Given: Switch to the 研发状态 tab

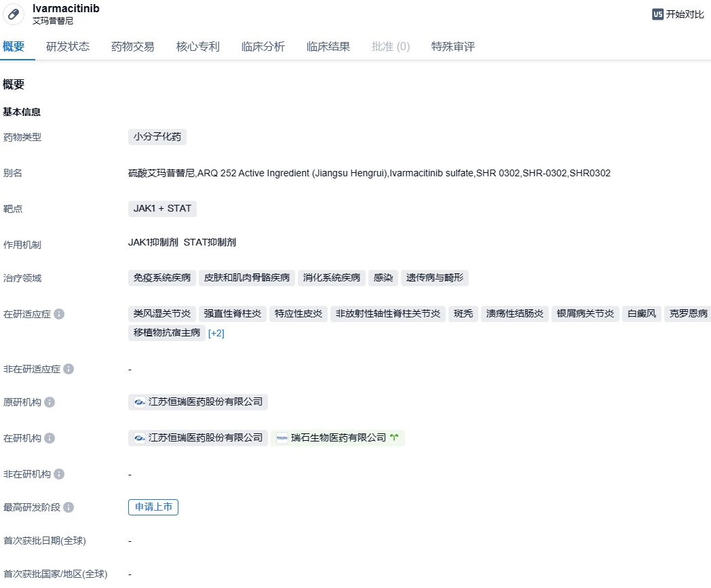Looking at the screenshot, I should (x=68, y=47).
